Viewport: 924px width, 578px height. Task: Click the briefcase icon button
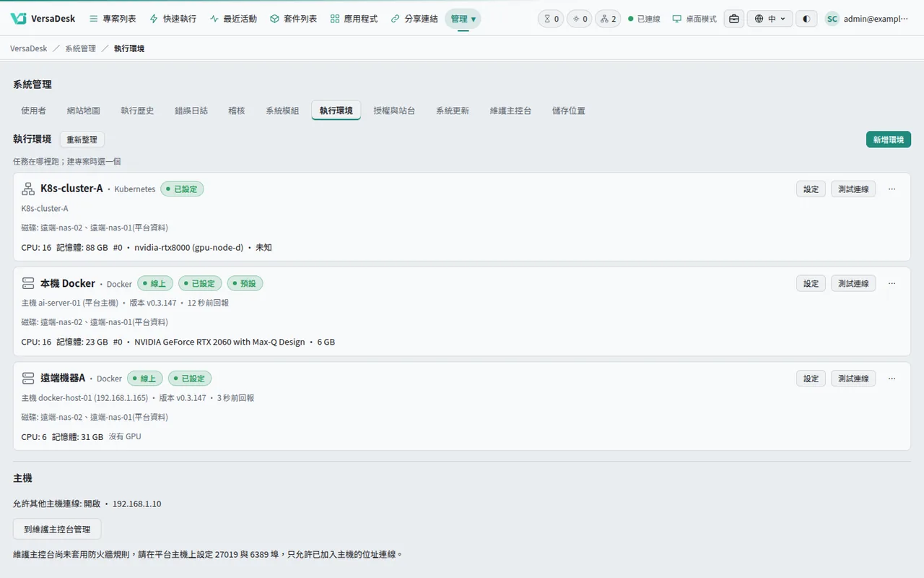[x=734, y=19]
